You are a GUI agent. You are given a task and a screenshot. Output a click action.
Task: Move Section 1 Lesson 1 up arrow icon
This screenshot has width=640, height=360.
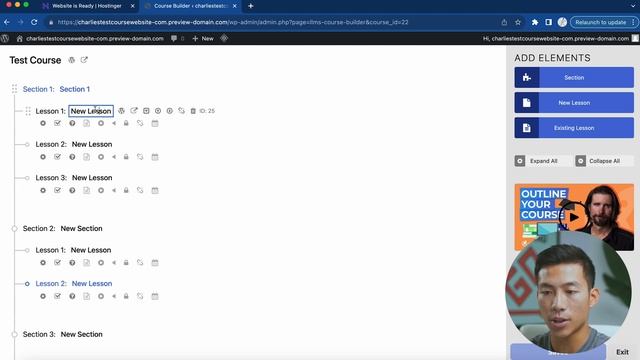(158, 111)
